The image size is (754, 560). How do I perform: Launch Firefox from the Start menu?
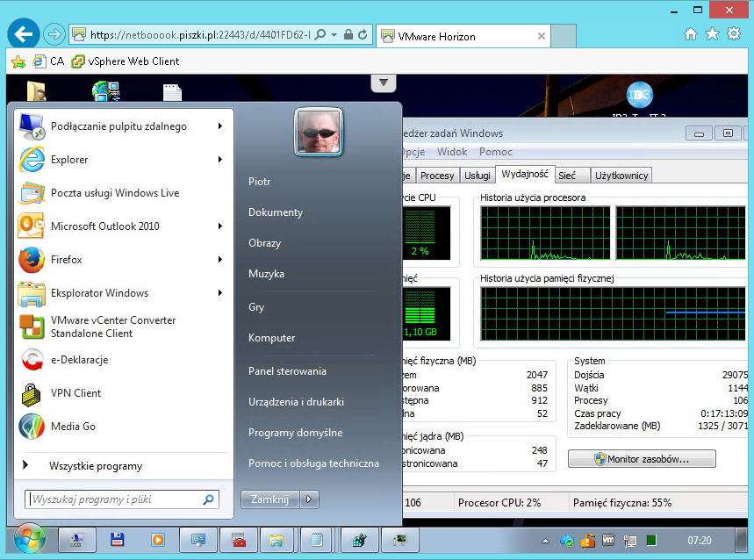pos(66,260)
